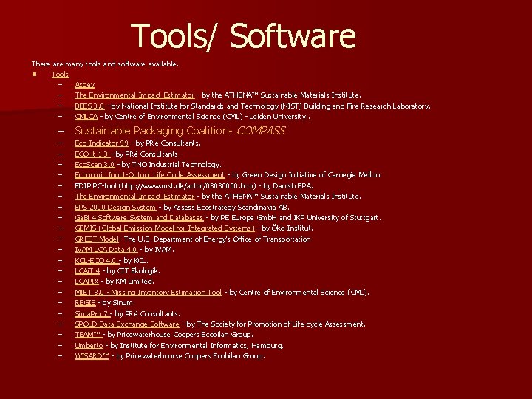Open the Umberto link
This screenshot has height=399, width=532.
pyautogui.click(x=89, y=345)
